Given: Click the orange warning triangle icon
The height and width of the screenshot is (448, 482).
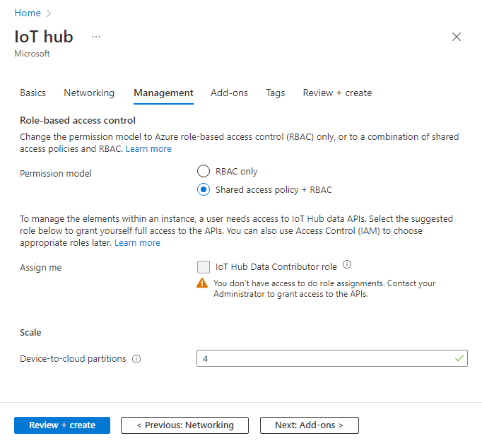Looking at the screenshot, I should (x=202, y=283).
